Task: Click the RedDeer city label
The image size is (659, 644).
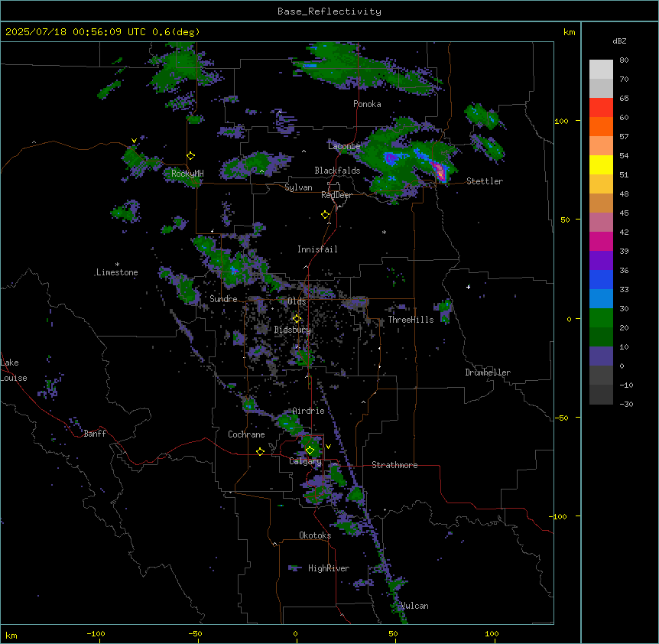Action: [x=336, y=195]
